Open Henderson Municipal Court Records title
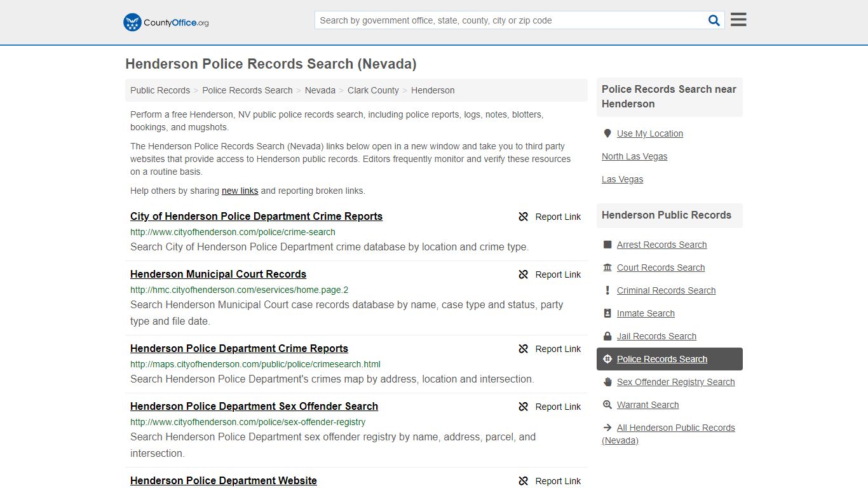This screenshot has width=868, height=488. pos(218,274)
